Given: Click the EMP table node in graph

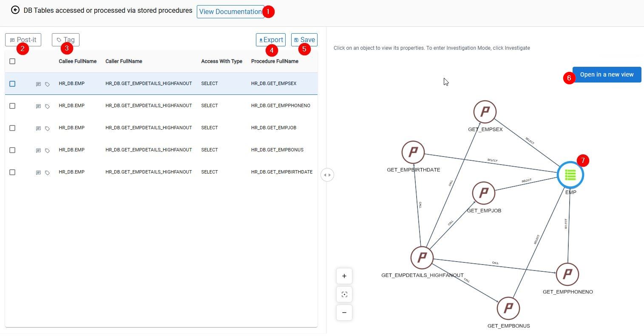Looking at the screenshot, I should coord(570,175).
